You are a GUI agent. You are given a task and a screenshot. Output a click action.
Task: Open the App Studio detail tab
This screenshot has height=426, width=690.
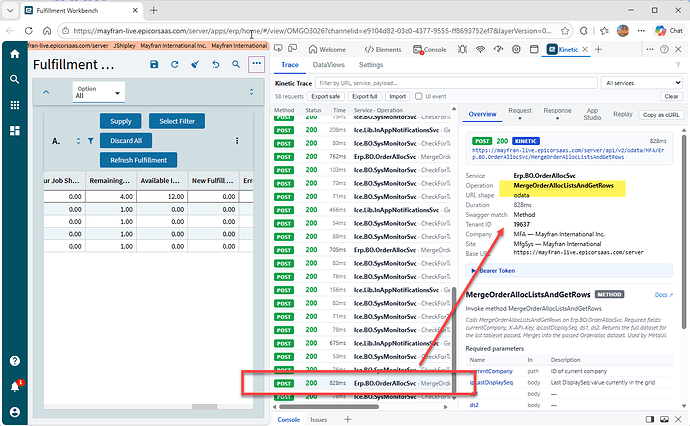(592, 114)
